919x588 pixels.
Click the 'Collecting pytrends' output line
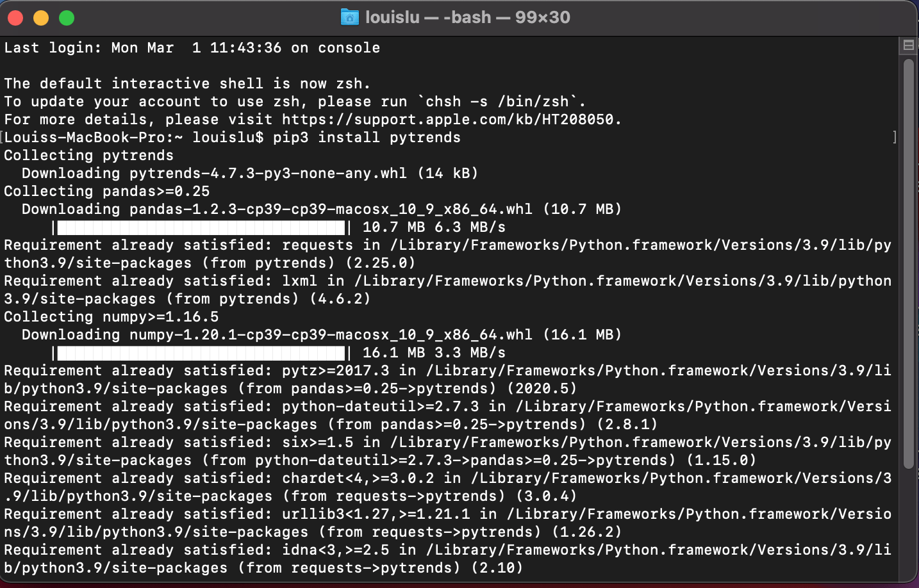point(88,155)
